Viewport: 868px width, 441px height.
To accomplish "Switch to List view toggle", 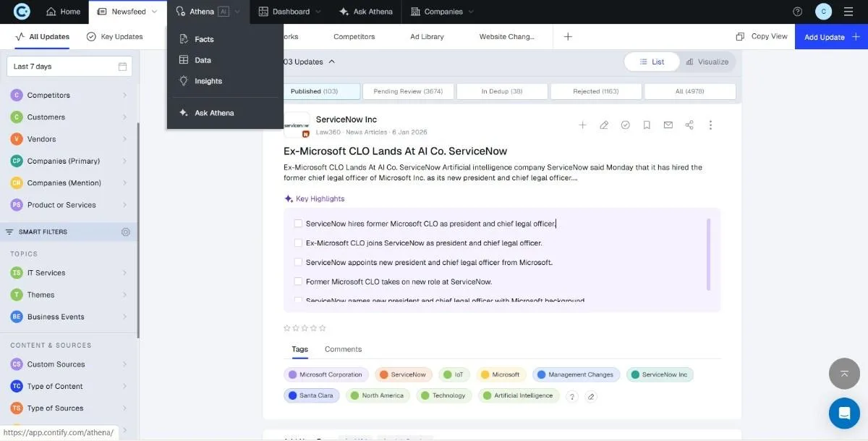I will (x=652, y=62).
